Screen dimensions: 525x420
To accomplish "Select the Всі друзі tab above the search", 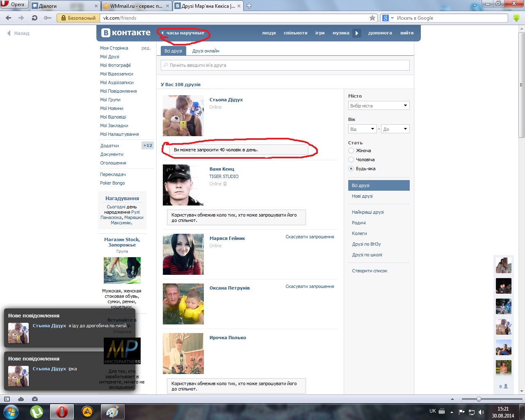I will [173, 51].
